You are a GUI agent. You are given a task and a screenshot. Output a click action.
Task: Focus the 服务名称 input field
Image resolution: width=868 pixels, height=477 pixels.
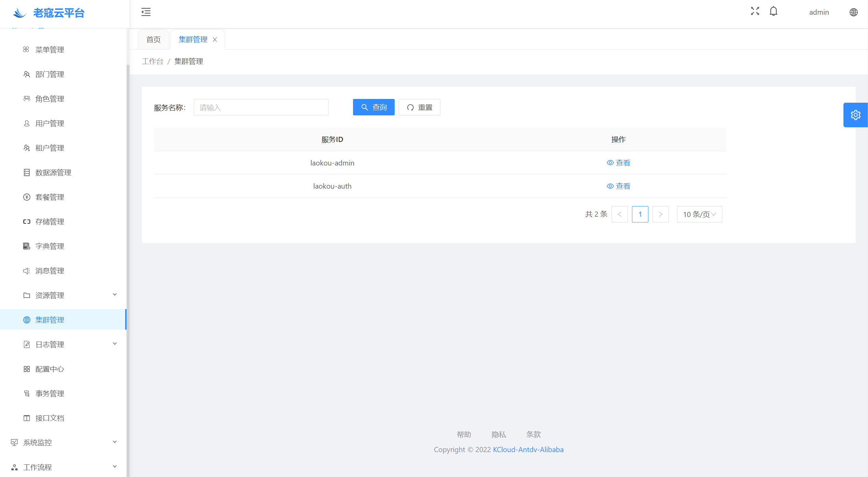click(x=261, y=107)
